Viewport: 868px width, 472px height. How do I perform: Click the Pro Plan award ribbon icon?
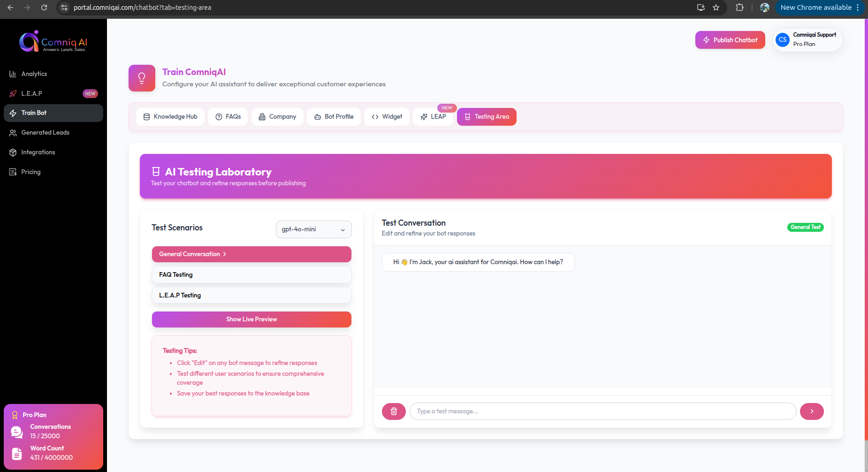pos(15,415)
